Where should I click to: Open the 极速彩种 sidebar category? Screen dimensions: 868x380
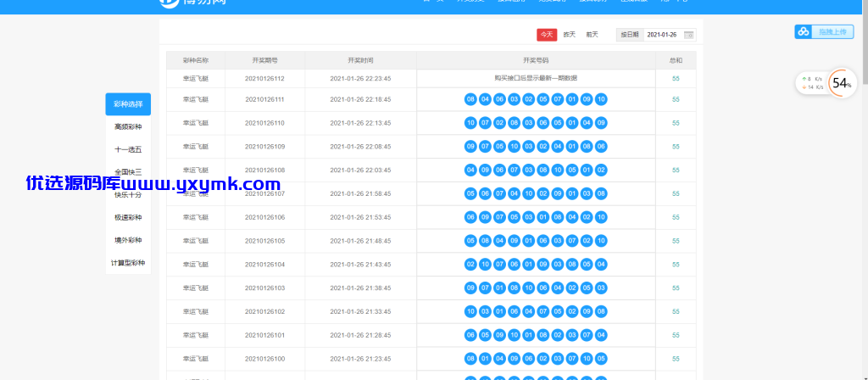[x=128, y=218]
